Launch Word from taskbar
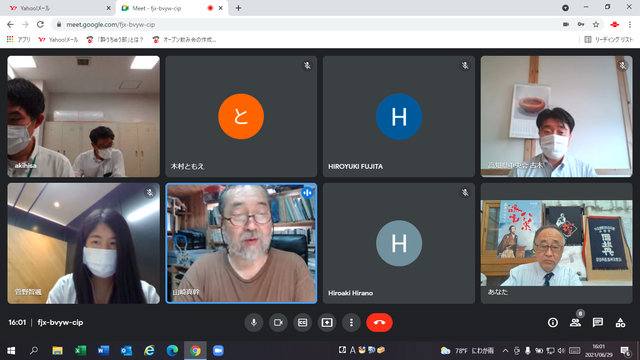Viewport: 640px width, 360px height. pos(103,351)
